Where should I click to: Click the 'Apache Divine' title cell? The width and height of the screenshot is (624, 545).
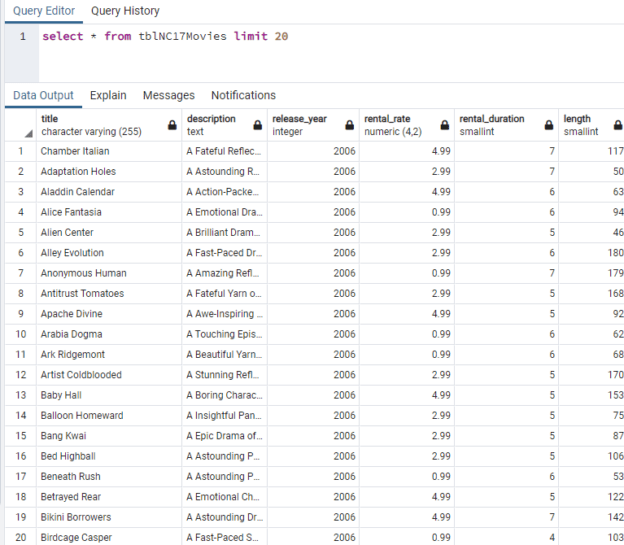tap(109, 314)
